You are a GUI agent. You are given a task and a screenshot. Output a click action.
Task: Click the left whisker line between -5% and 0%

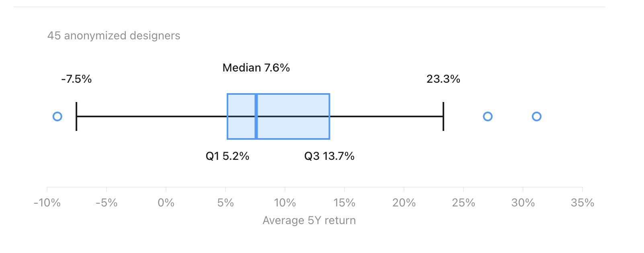136,116
